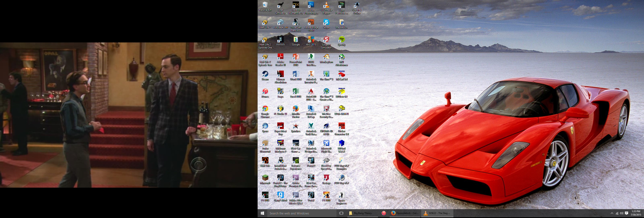Open Word 2013 desktop shortcut
The width and height of the screenshot is (644, 218).
295,76
